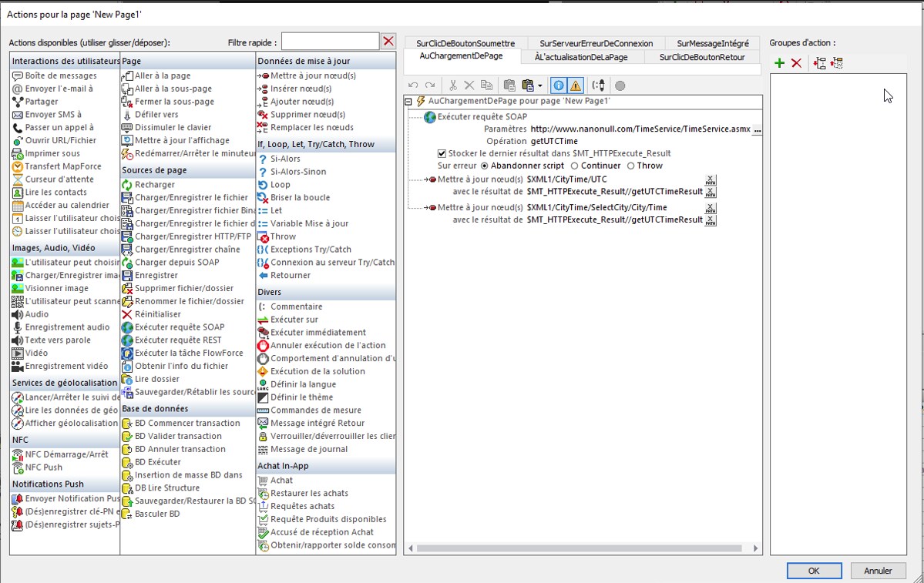Viewport: 924px width, 583px height.
Task: Delete action group with red X icon
Action: coord(796,63)
